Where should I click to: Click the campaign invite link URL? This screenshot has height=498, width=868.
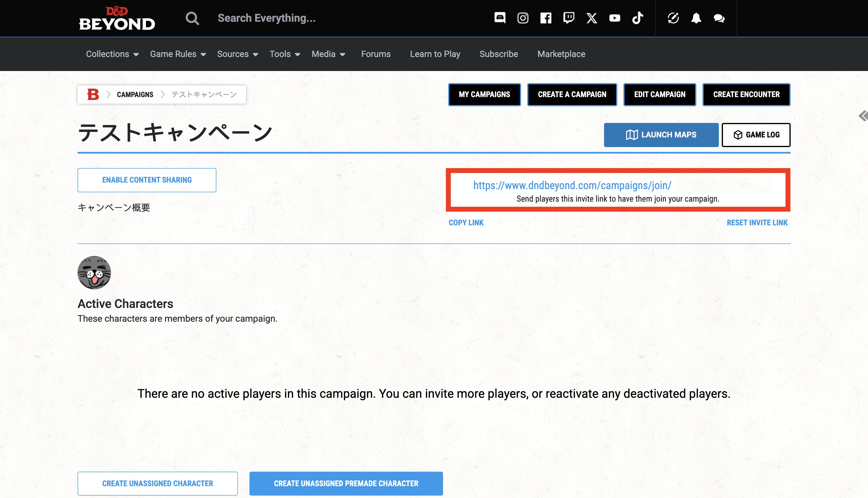click(572, 185)
